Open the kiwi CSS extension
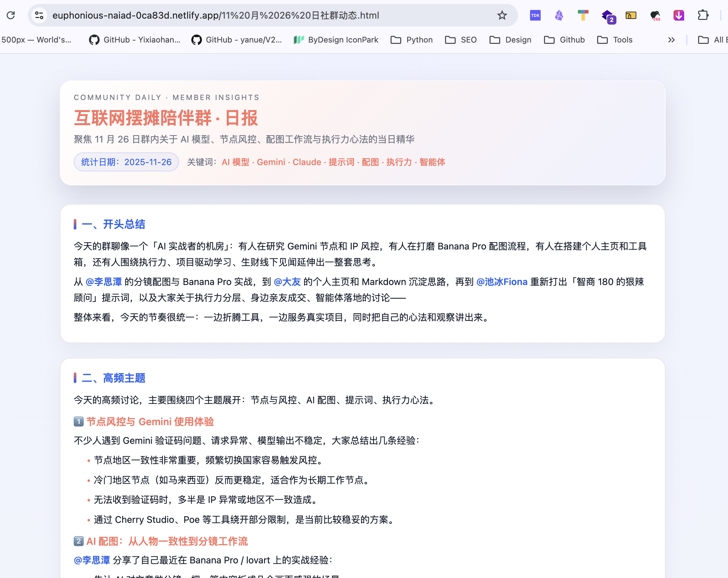 (655, 15)
